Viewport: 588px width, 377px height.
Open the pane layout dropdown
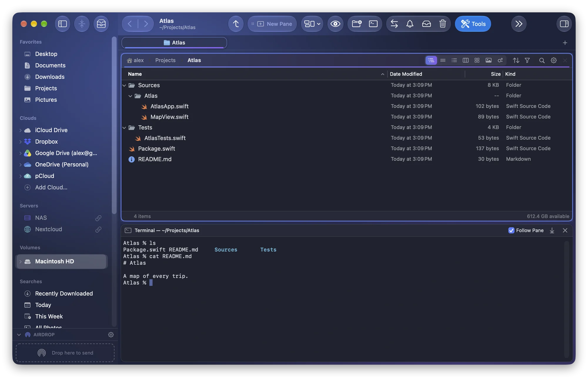tap(312, 24)
